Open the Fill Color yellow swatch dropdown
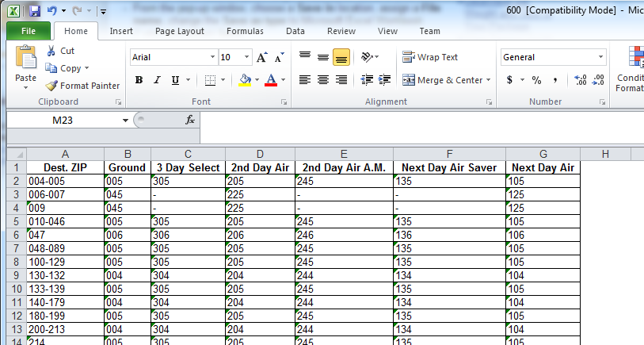The image size is (644, 345). point(257,80)
